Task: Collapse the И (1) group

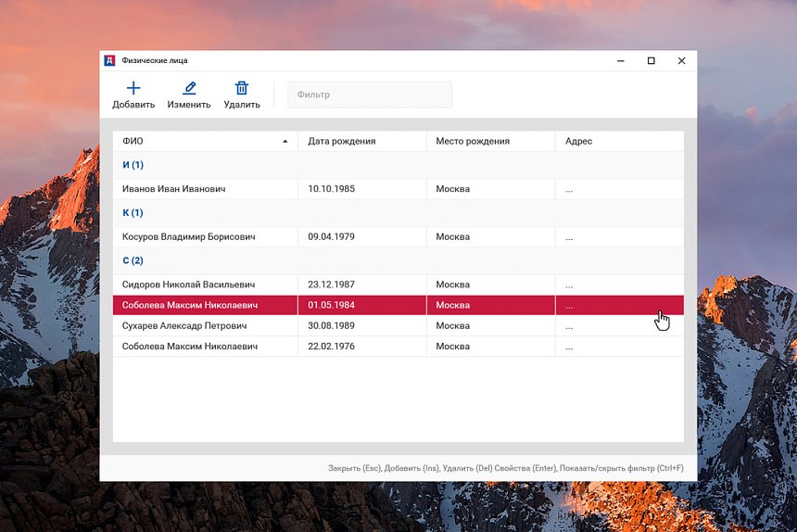Action: 133,165
